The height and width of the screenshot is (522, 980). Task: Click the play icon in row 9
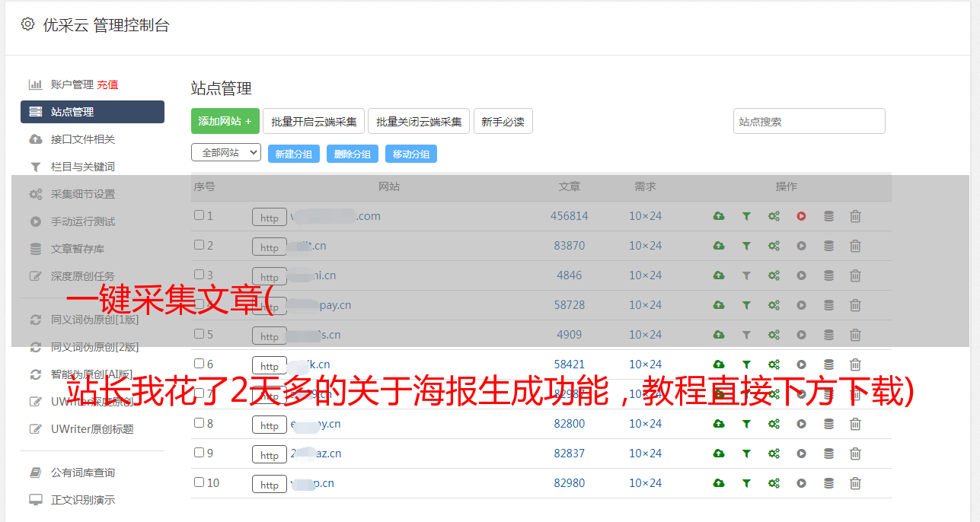[801, 454]
